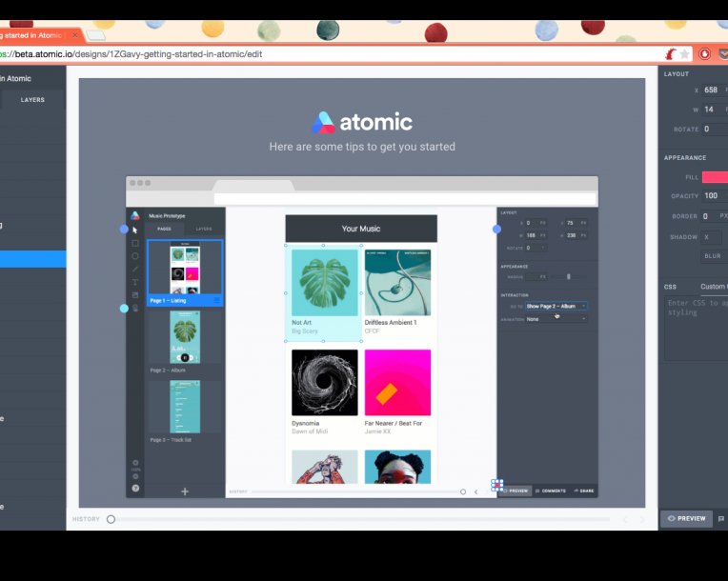Switch to the illustration's LAYERS tab

coord(204,229)
